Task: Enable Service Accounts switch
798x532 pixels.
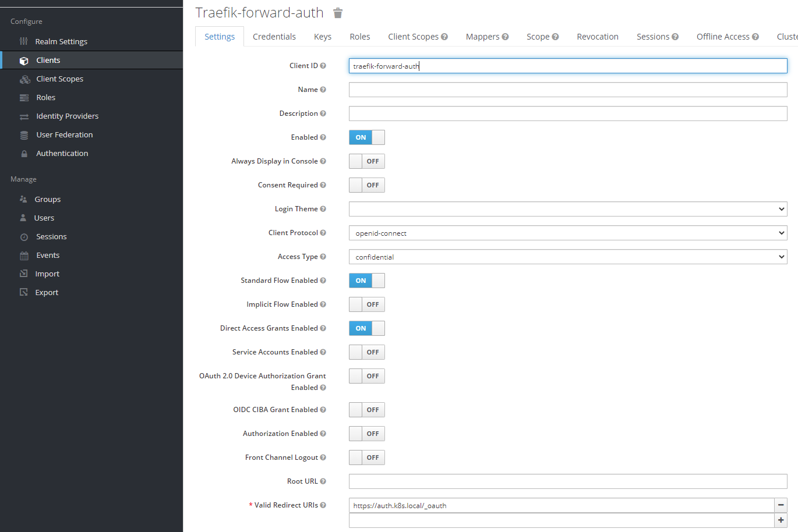Action: [367, 352]
